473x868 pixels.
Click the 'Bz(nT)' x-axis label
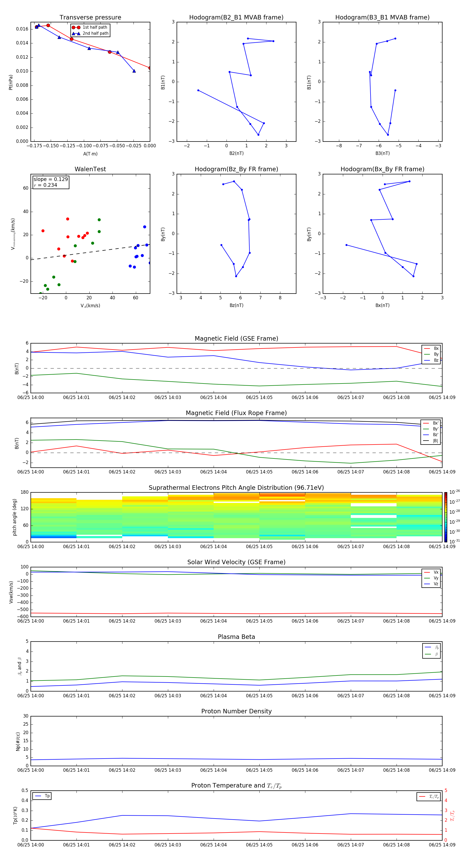click(x=236, y=305)
